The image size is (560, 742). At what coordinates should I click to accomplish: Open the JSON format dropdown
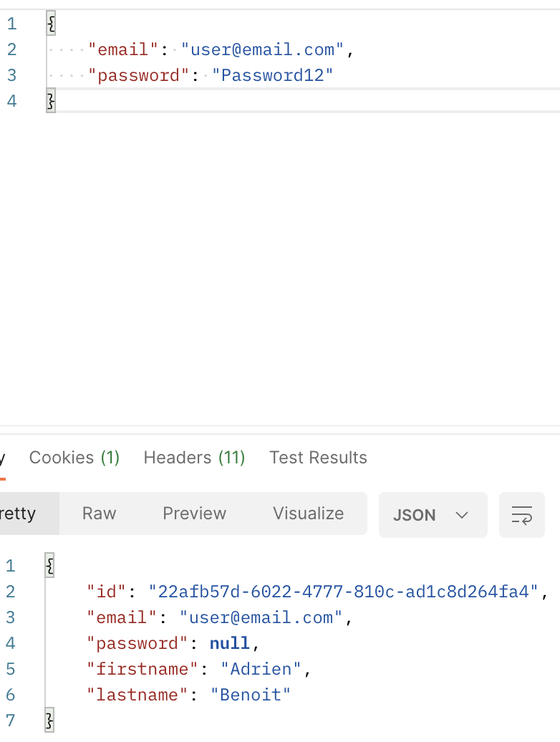(433, 515)
